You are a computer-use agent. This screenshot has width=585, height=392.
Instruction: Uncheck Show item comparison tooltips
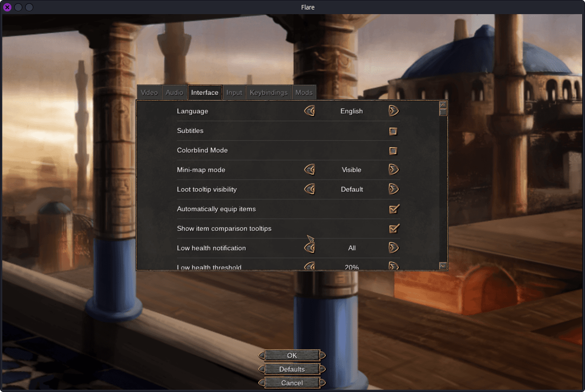[394, 229]
